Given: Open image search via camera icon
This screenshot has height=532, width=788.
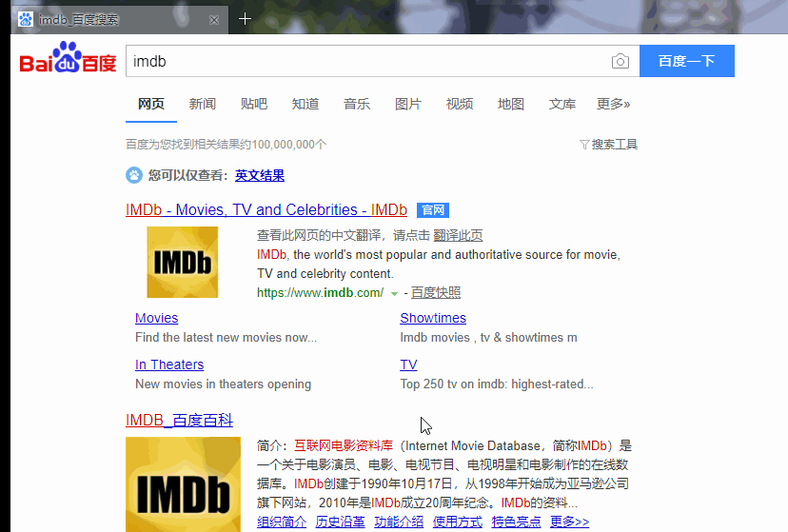Looking at the screenshot, I should pos(621,61).
